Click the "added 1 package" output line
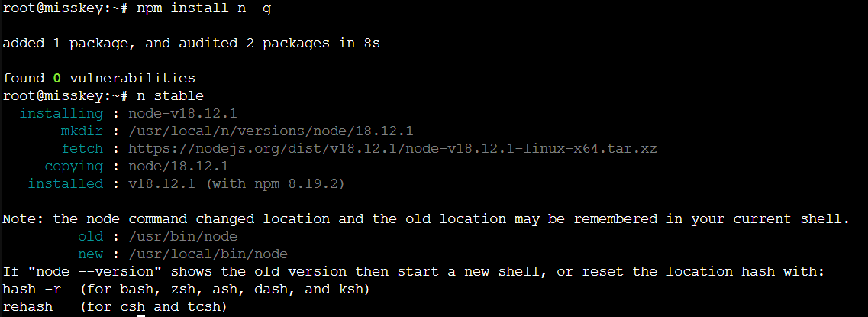 (191, 44)
